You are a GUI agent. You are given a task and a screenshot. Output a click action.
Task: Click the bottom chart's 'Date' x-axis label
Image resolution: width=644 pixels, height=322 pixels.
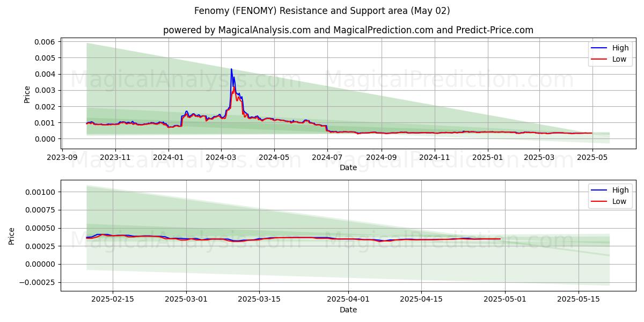coord(348,310)
